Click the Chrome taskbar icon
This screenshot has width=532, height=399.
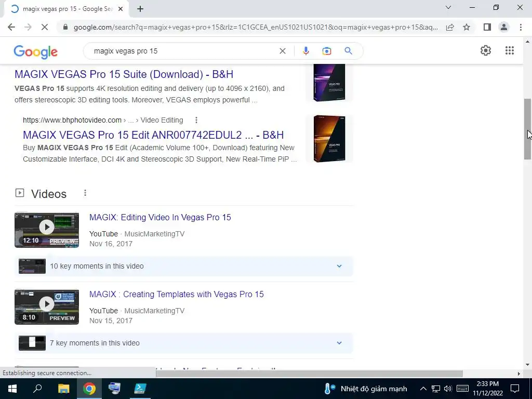89,389
